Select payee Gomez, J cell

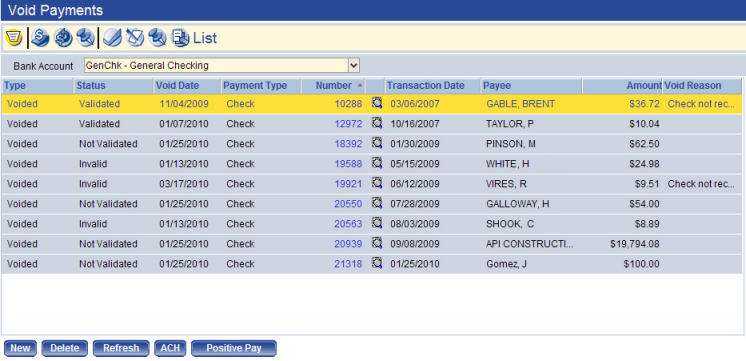(506, 263)
